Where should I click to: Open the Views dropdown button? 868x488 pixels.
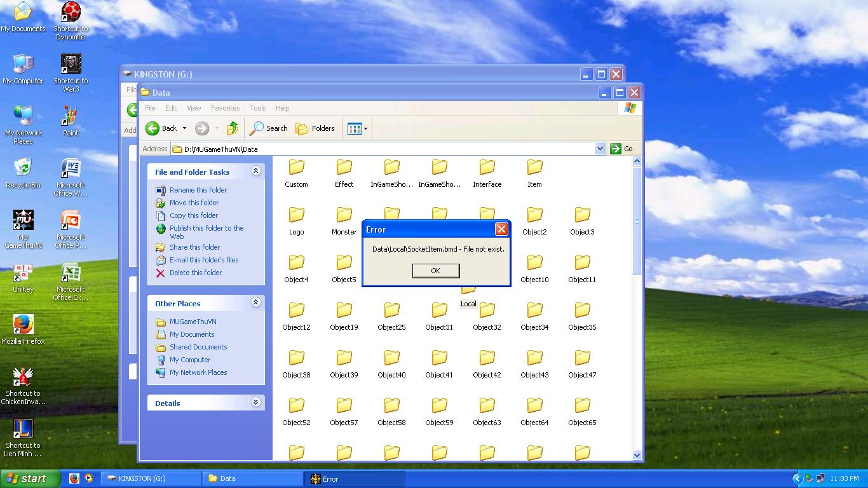click(x=357, y=128)
